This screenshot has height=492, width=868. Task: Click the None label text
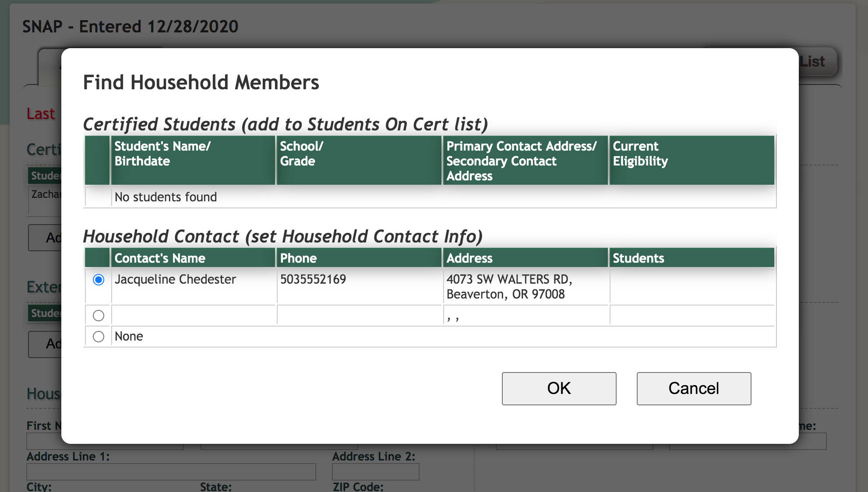pos(129,336)
